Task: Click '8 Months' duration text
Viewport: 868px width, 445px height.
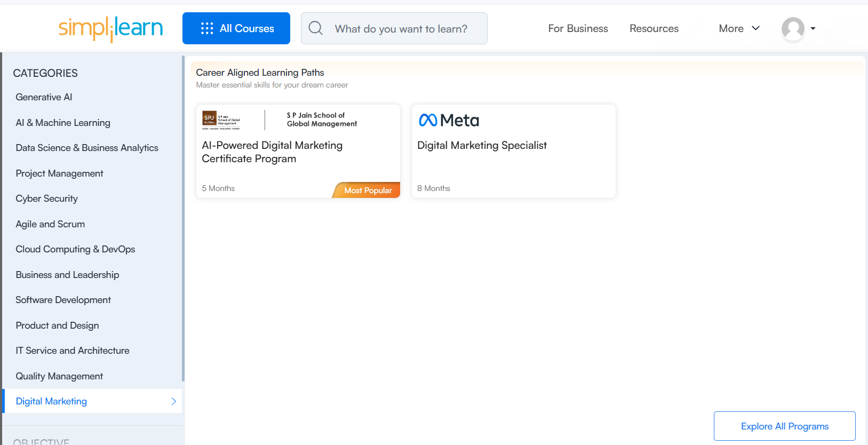Action: coord(434,188)
